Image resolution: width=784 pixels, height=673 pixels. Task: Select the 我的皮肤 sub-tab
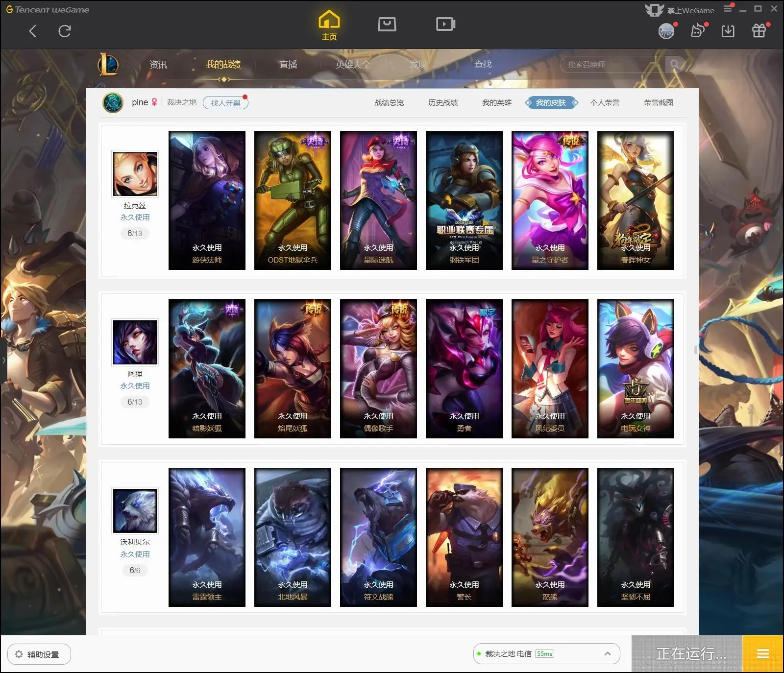pyautogui.click(x=551, y=102)
